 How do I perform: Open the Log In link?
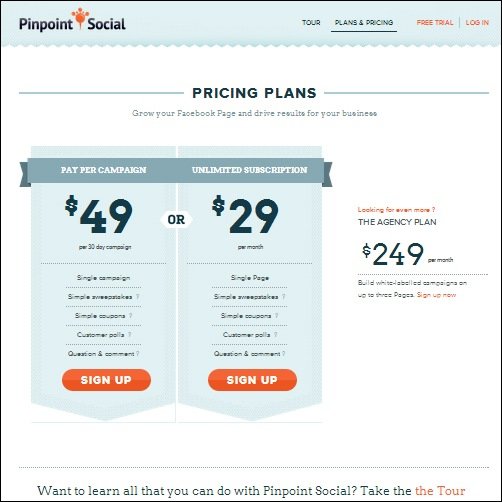coord(477,23)
